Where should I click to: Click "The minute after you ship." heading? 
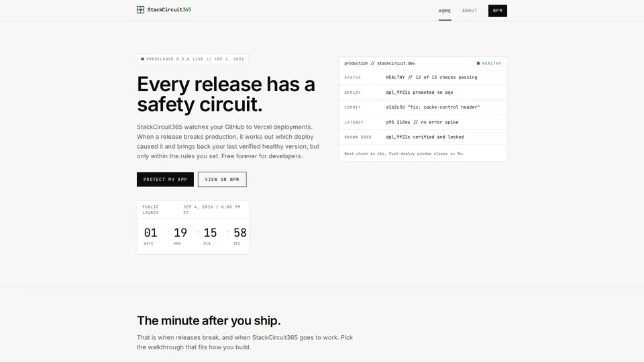209,320
